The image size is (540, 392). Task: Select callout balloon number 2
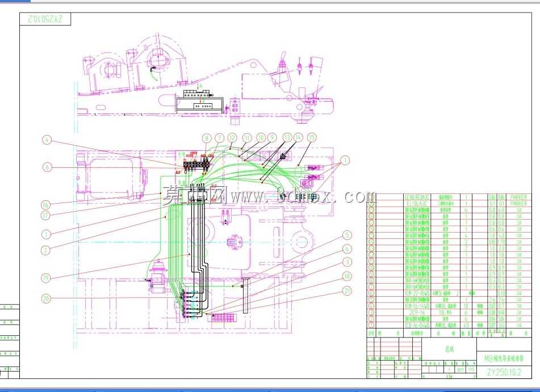click(x=45, y=250)
